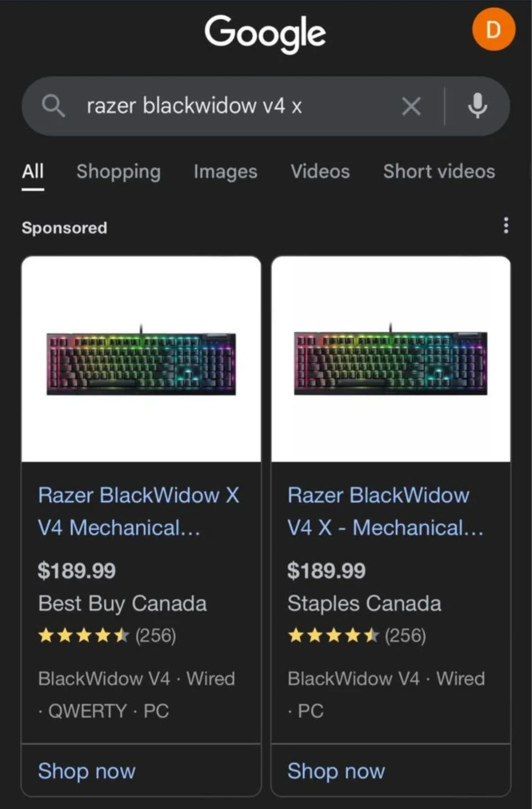Open Razer BlackWidow X V4 Mechanical link

point(139,511)
